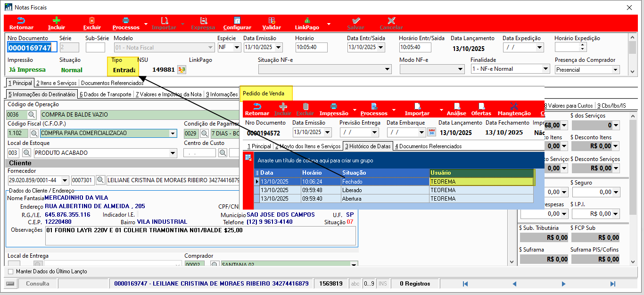This screenshot has height=295, width=644.
Task: Open the Processos printer icon
Action: tap(126, 21)
